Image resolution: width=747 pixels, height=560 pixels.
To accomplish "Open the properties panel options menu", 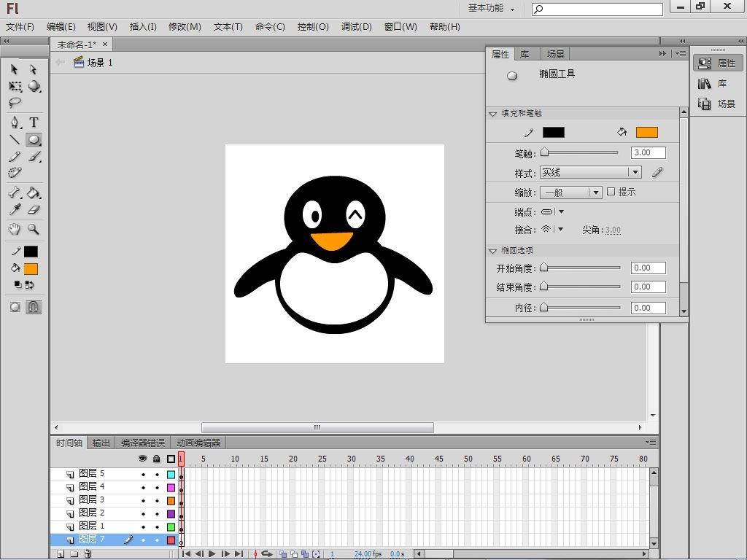I will [681, 54].
